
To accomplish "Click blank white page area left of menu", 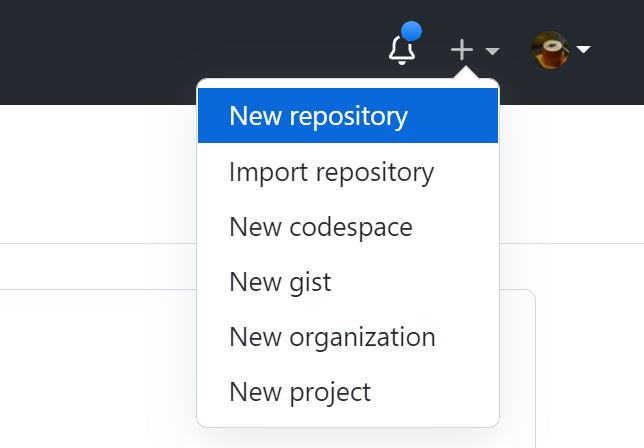I will point(99,172).
